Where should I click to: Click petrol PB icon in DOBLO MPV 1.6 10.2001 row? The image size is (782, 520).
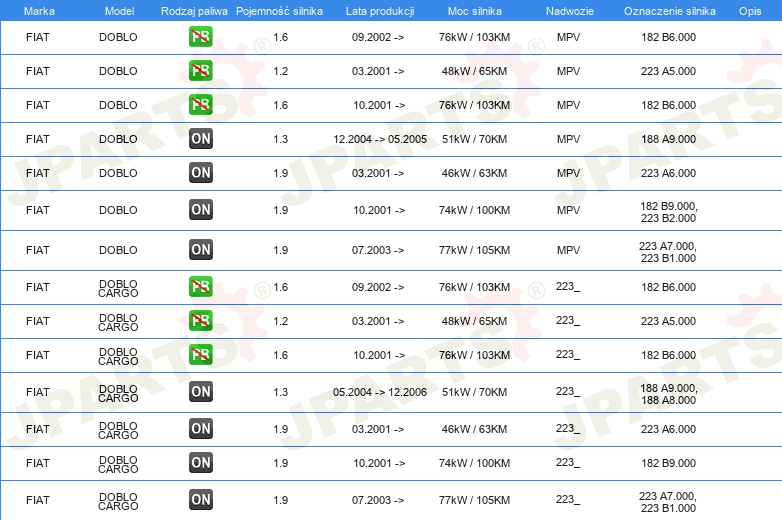click(200, 105)
